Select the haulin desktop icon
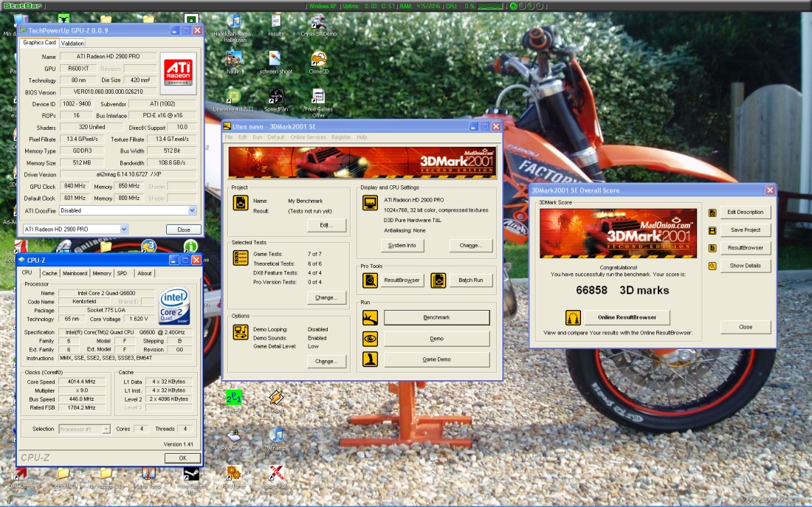The height and width of the screenshot is (507, 812). coord(233,63)
